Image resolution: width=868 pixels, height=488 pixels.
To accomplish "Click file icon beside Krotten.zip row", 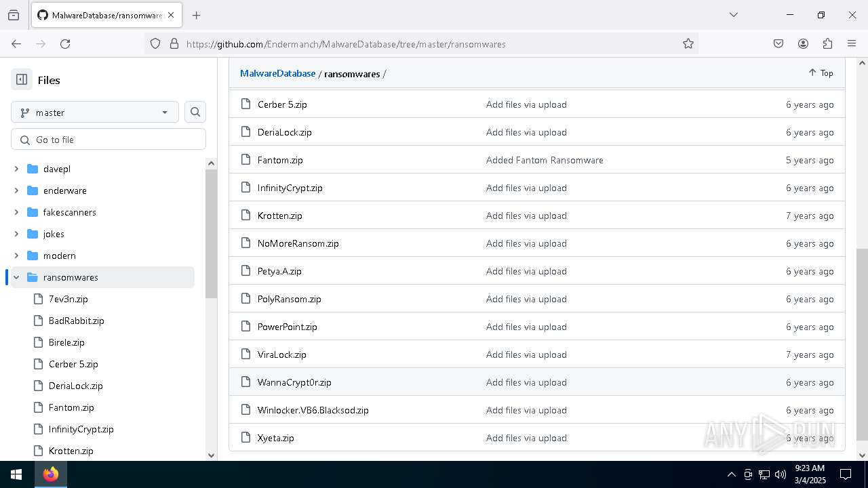I will [x=246, y=216].
